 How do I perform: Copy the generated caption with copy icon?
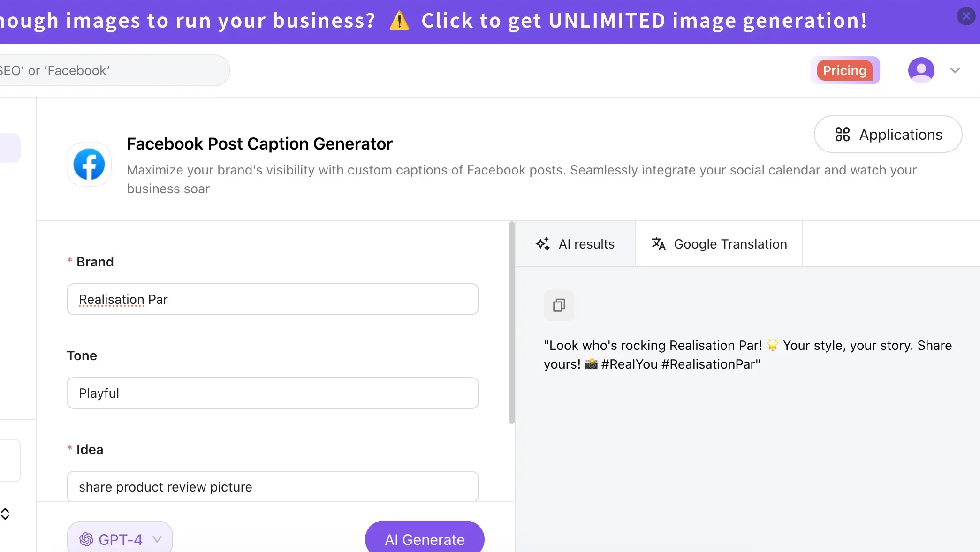click(x=559, y=305)
